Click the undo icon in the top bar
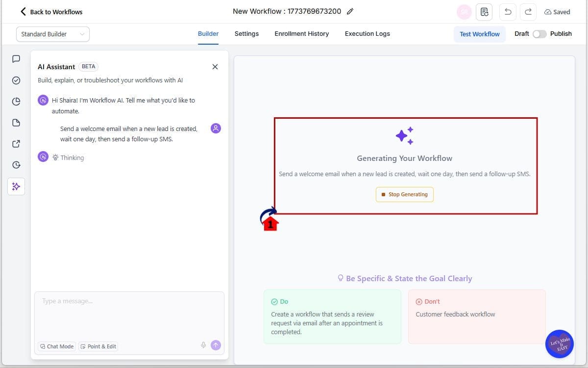This screenshot has width=588, height=368. point(508,12)
